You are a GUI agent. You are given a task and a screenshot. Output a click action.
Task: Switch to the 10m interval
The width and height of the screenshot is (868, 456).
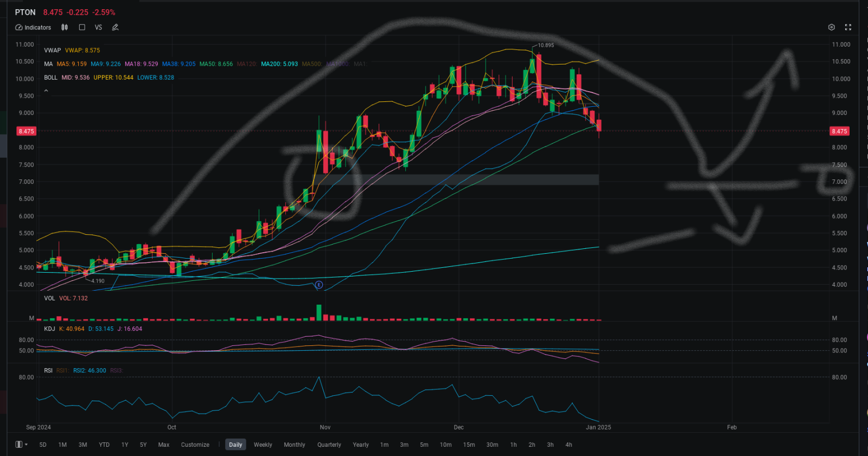pos(446,445)
